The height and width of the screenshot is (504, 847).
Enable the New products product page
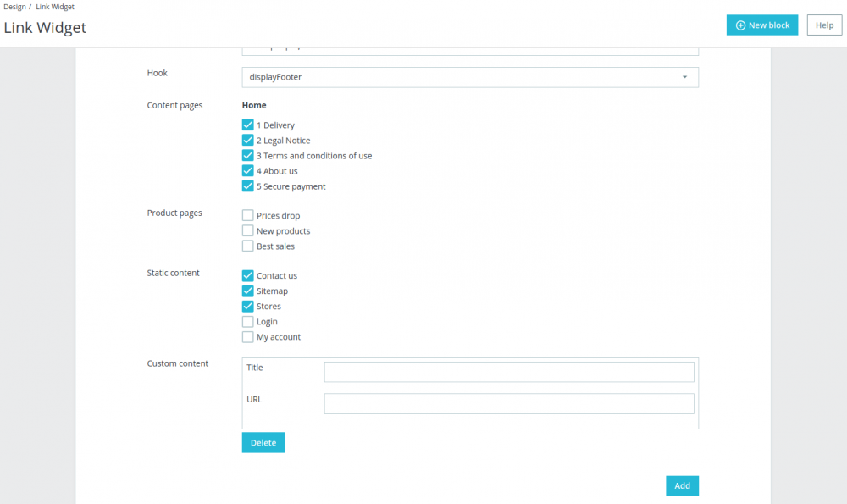(x=247, y=230)
